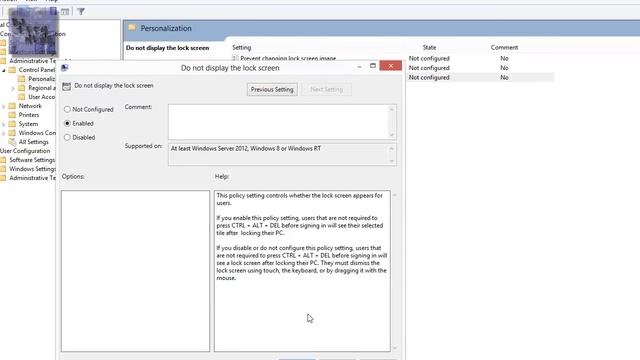Click Help pane scroll down arrow
The width and height of the screenshot is (640, 360).
(395, 348)
